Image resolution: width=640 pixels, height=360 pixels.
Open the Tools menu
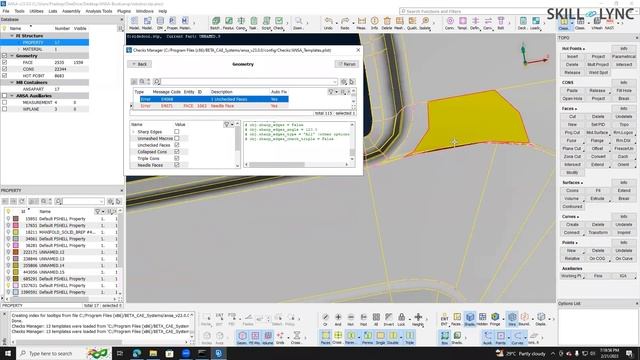point(19,11)
